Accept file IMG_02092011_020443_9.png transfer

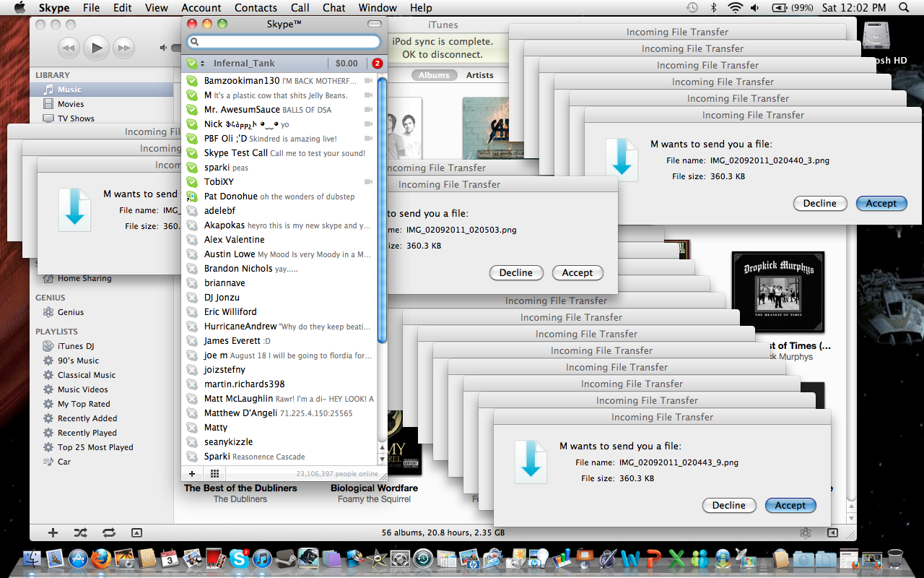(790, 506)
